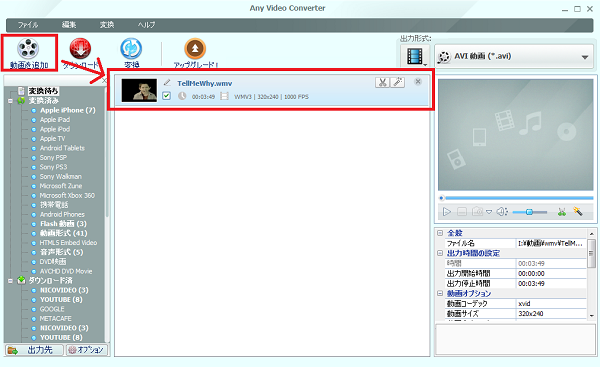Viewport: 600px width, 367px height.
Task: Select Microsoft Zune in the tree
Action: pyautogui.click(x=61, y=186)
